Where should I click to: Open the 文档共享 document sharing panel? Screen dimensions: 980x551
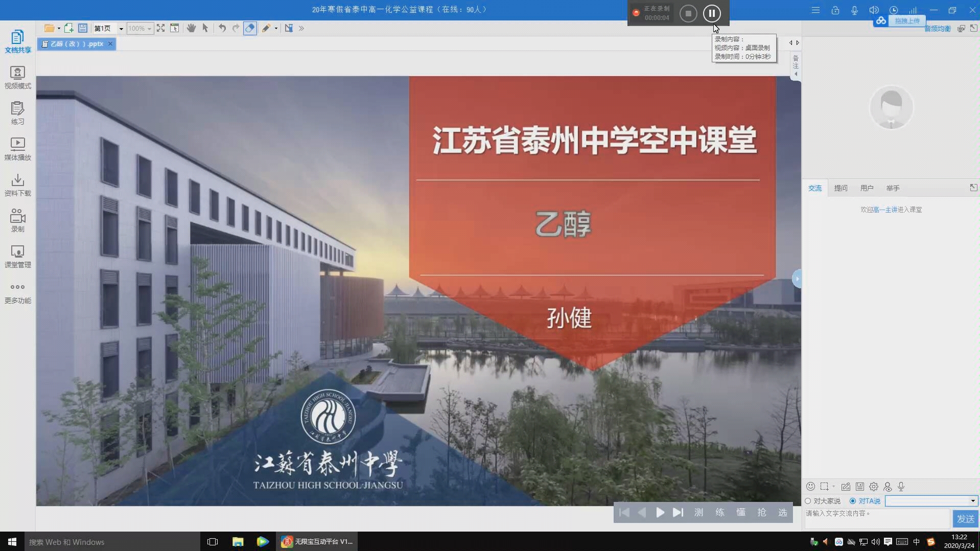click(17, 42)
